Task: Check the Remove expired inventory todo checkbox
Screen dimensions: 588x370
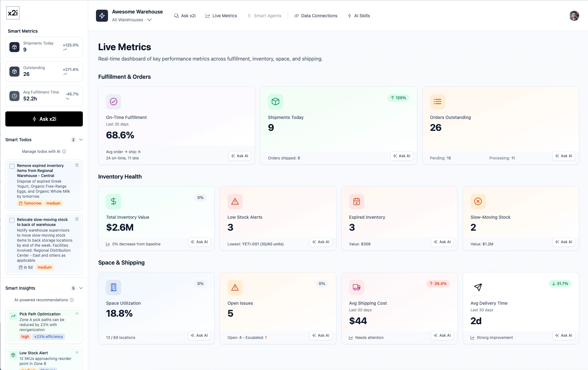Action: (12, 166)
